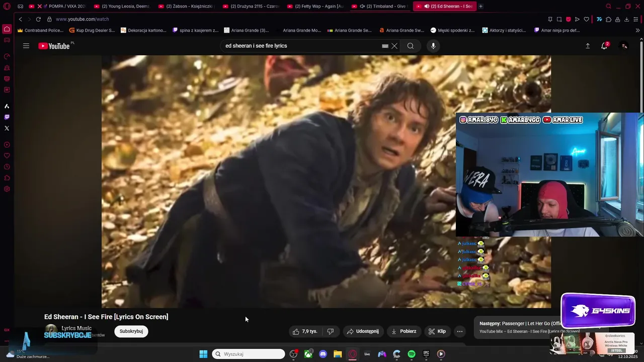Open the browser profile account icon
The width and height of the screenshot is (644, 362).
coord(617,19)
